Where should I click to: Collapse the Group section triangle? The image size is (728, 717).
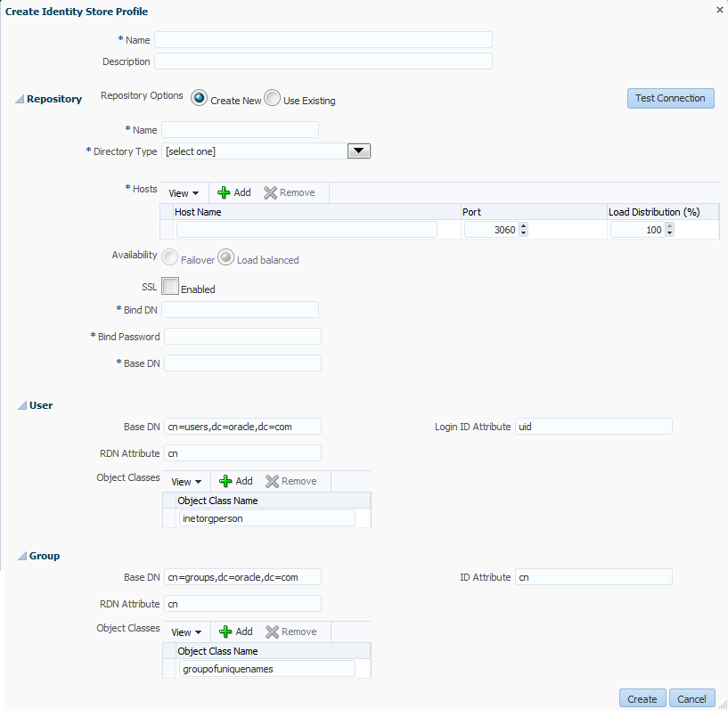click(21, 556)
